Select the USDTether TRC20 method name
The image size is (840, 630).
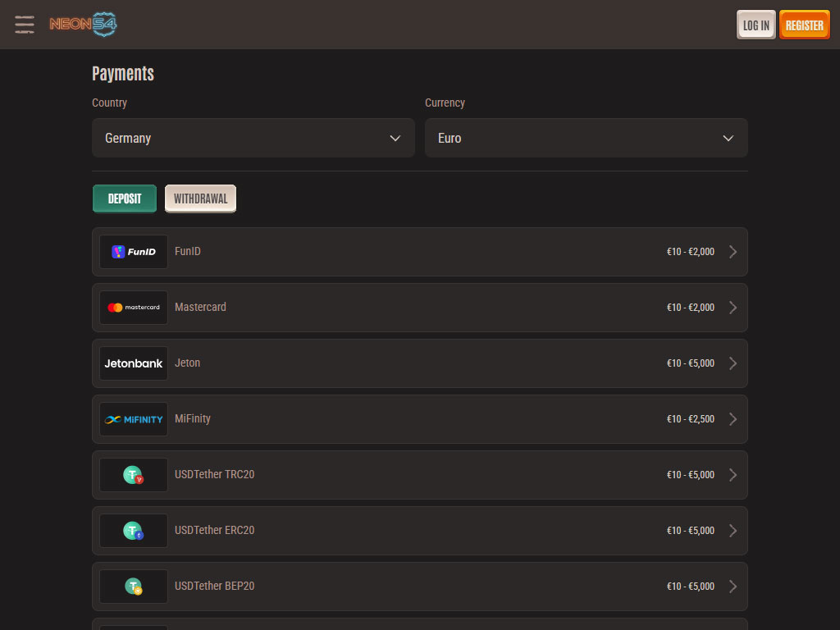point(214,474)
